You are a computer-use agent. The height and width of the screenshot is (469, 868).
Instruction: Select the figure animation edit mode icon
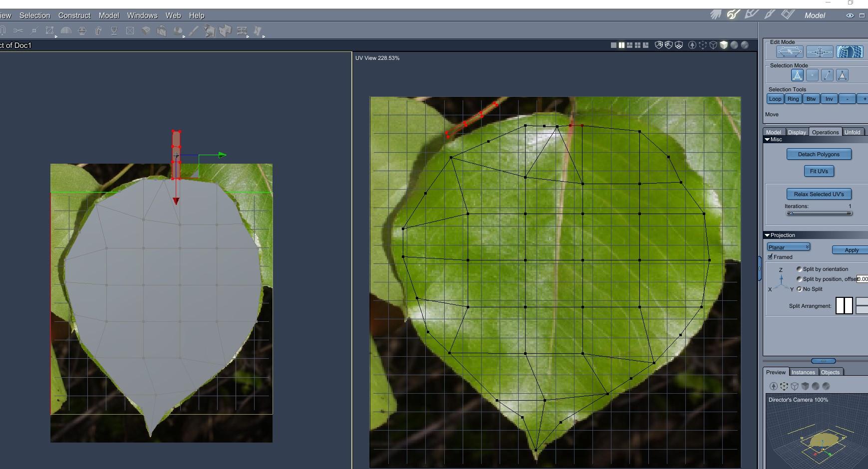820,51
